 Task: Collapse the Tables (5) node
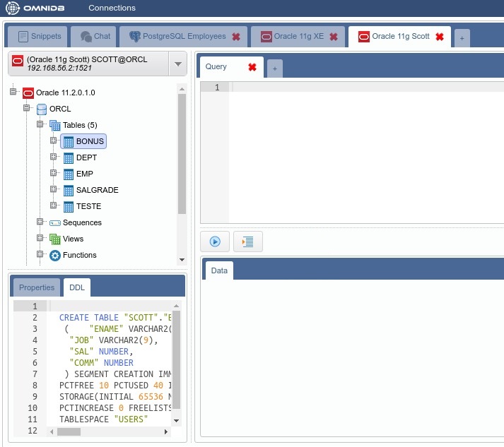(x=40, y=124)
